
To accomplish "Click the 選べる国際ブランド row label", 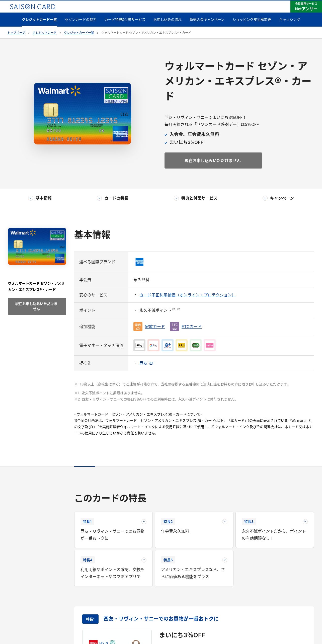I will click(97, 262).
